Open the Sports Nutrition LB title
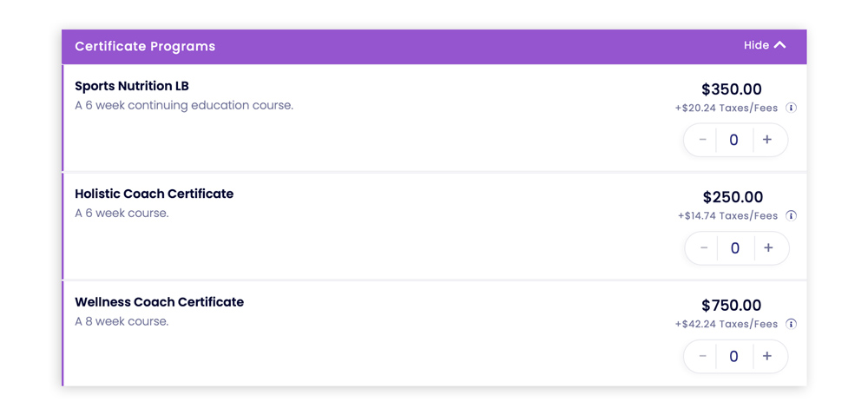868x415 pixels. [x=132, y=86]
